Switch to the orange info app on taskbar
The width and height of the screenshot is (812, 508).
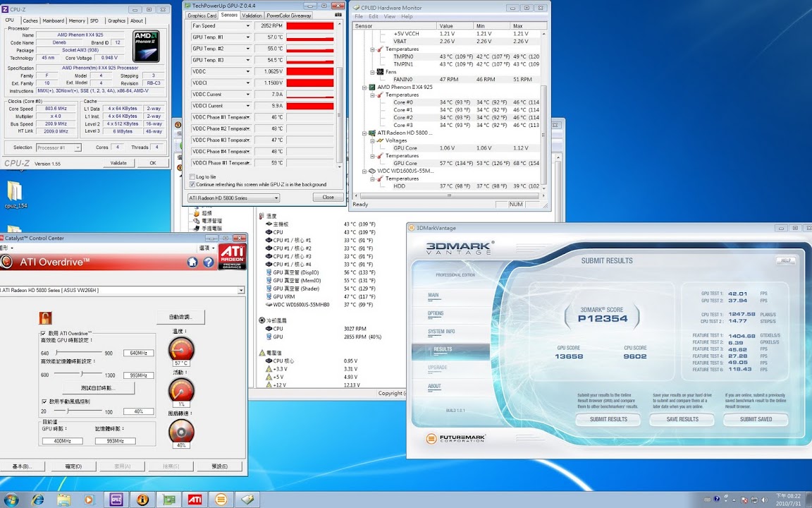[142, 500]
